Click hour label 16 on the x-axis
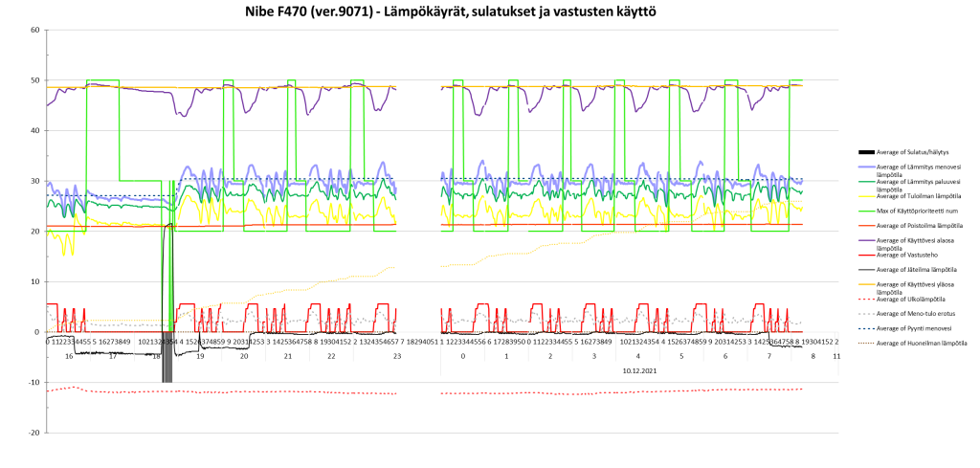The height and width of the screenshot is (468, 980). click(69, 355)
